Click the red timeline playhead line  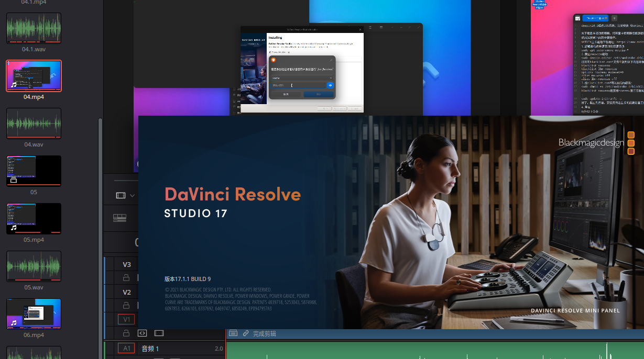coord(226,344)
